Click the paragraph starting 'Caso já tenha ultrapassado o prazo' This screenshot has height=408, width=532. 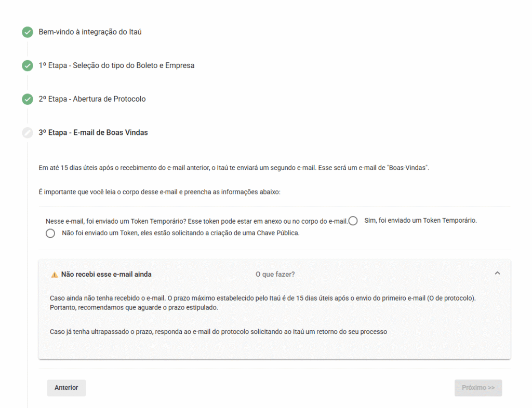pos(218,331)
